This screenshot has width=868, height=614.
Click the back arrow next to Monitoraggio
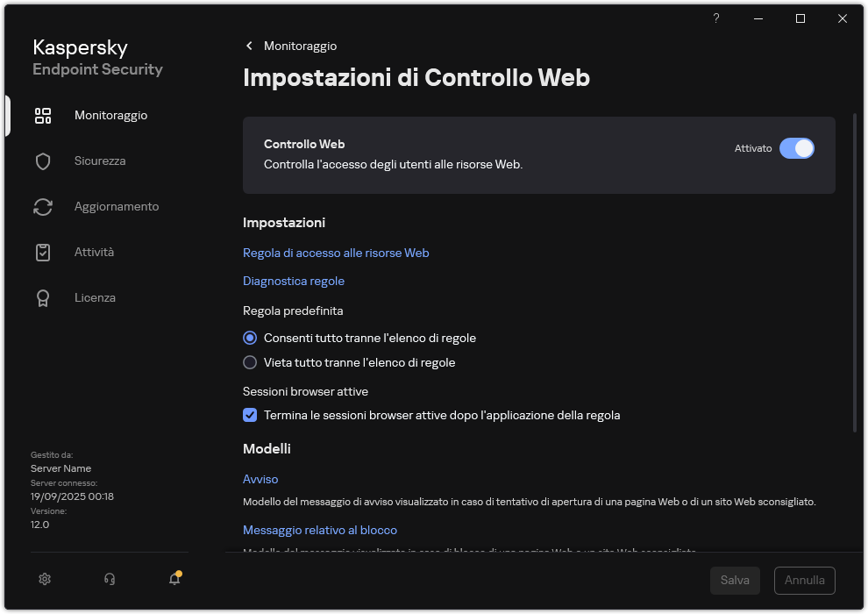coord(249,46)
